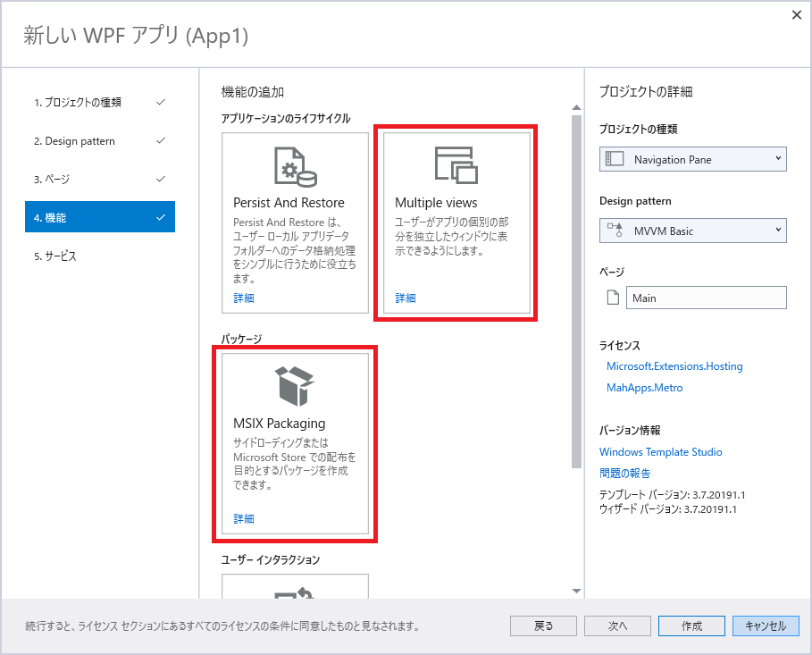812x655 pixels.
Task: Click the アプリケーションのライフサイクル heading
Action: 286,118
